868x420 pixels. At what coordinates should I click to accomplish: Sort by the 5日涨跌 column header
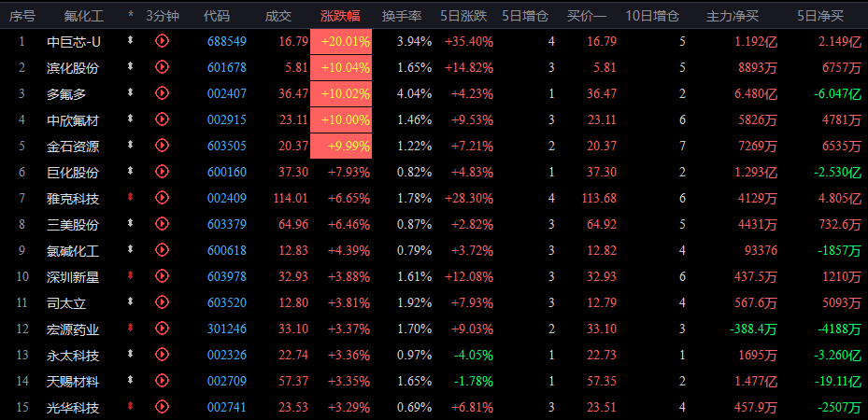coord(463,16)
